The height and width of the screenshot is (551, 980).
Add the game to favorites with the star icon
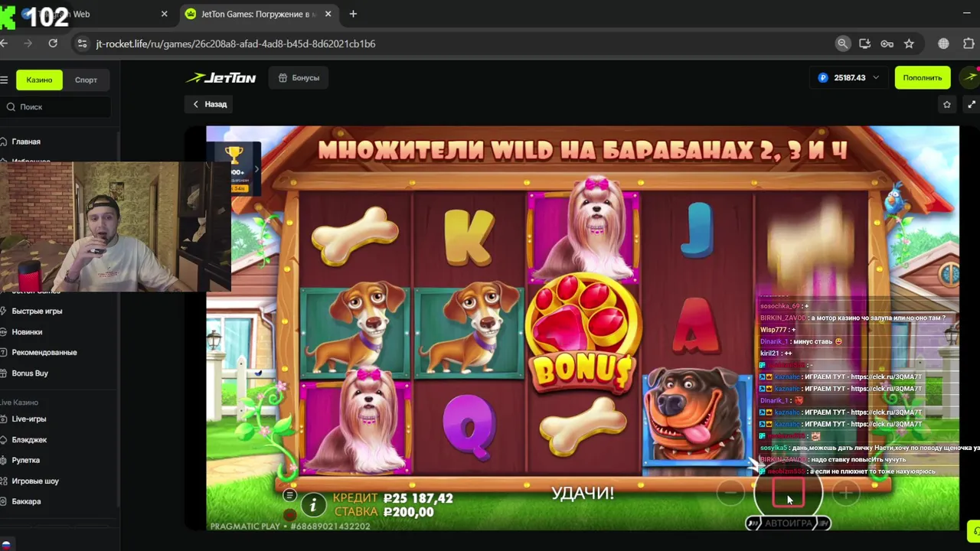pos(947,104)
